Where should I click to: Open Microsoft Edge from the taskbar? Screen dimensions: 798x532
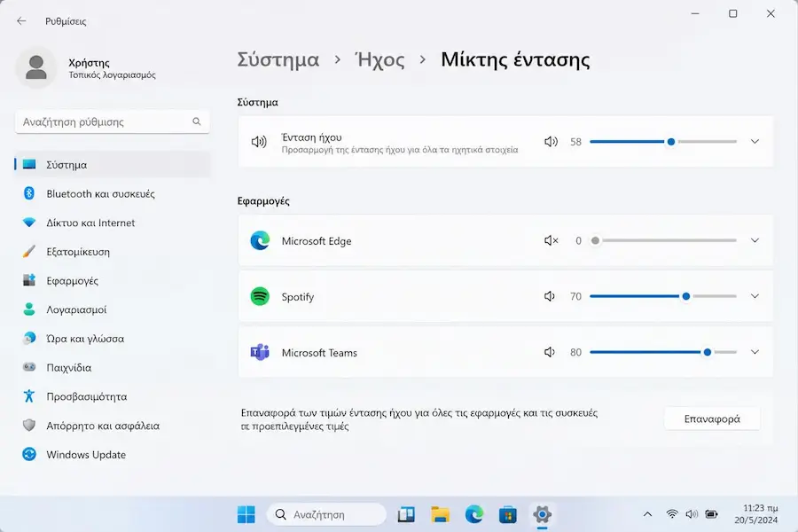(x=474, y=514)
